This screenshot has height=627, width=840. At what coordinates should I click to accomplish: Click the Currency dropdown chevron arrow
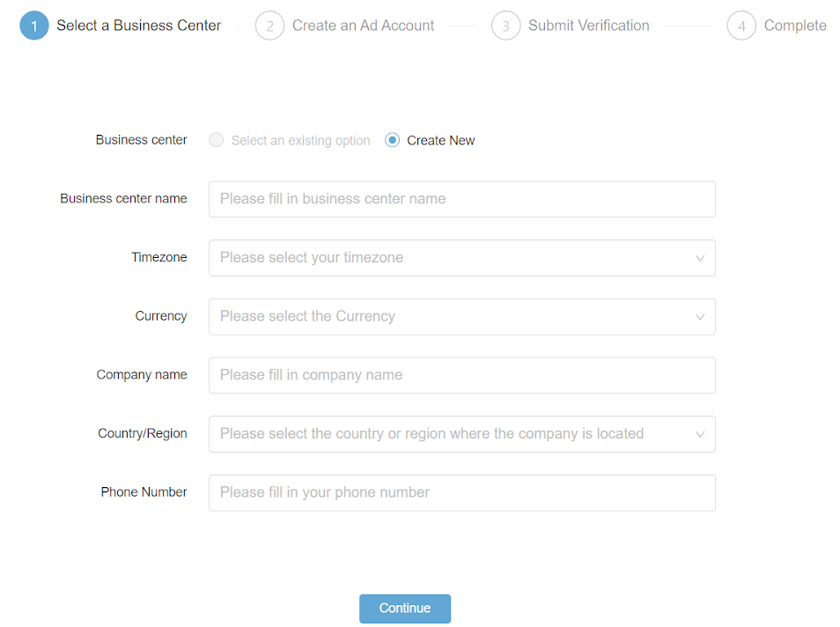[x=700, y=317]
